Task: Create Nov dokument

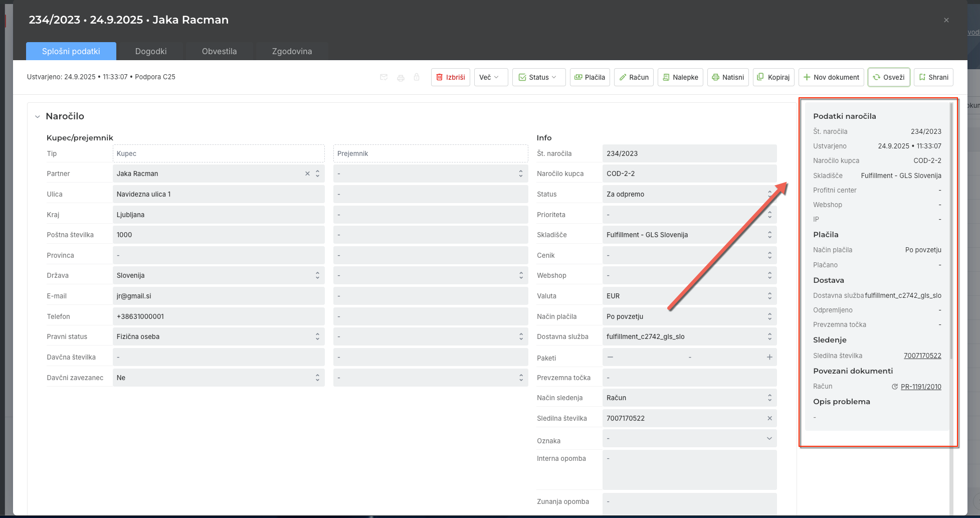Action: pyautogui.click(x=831, y=77)
